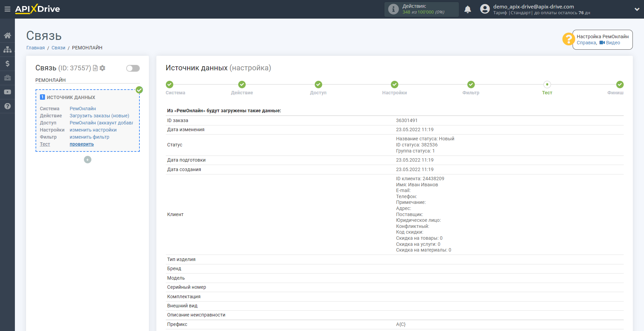Click the Главная breadcrumb link
This screenshot has height=331, width=644.
click(x=36, y=48)
